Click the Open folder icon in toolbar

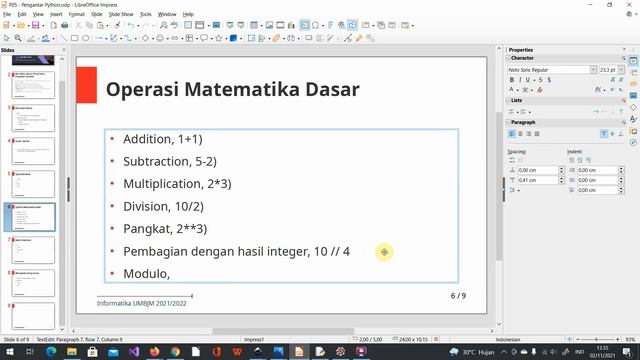coord(20,25)
